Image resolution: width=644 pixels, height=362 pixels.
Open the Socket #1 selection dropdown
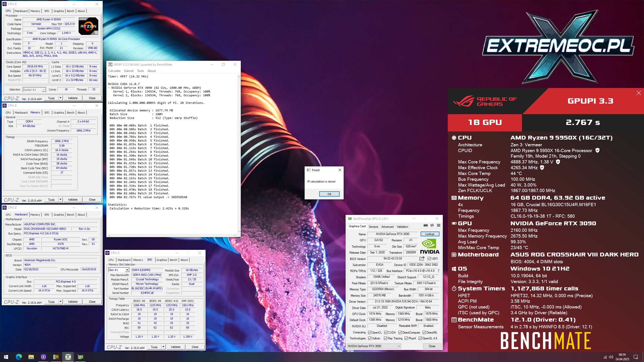(34, 89)
